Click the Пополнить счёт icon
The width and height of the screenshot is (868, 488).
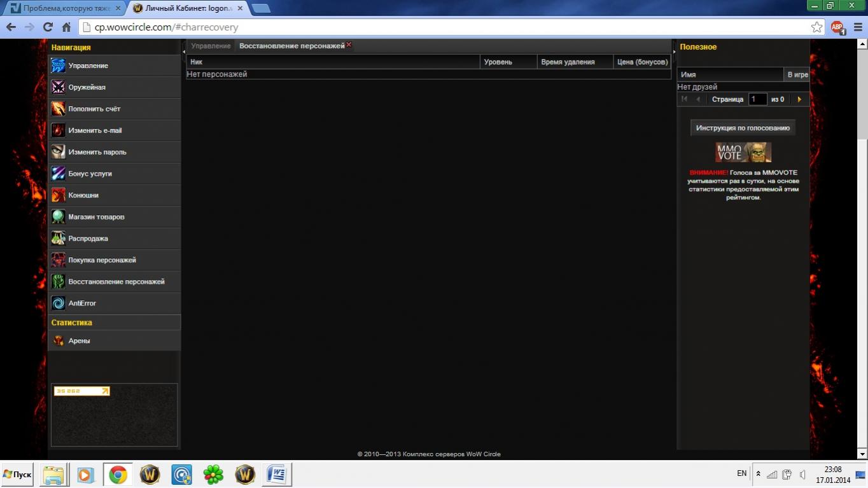pos(59,109)
